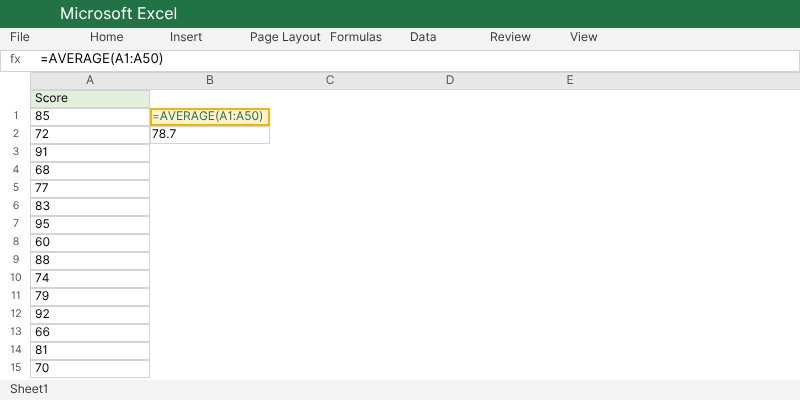Select row header 2
This screenshot has width=800, height=400.
[x=15, y=134]
